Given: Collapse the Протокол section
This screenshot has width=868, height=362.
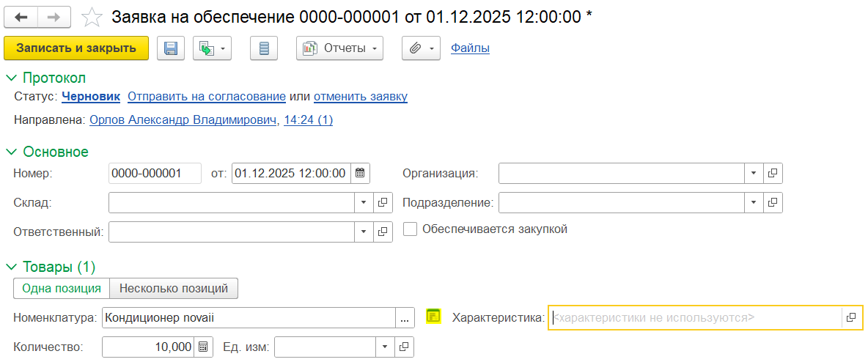Looking at the screenshot, I should click(11, 78).
